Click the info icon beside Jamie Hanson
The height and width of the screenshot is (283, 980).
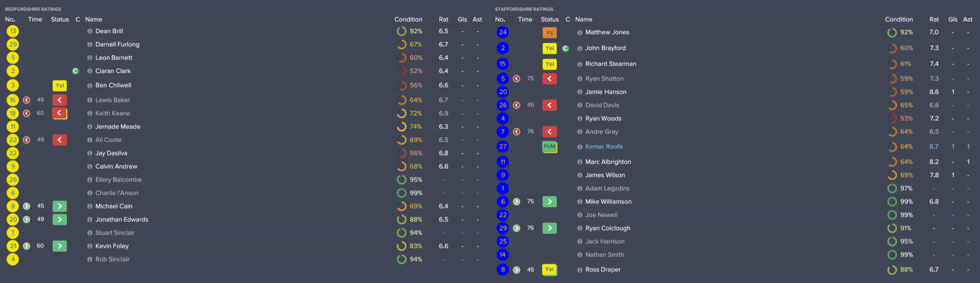tap(580, 92)
